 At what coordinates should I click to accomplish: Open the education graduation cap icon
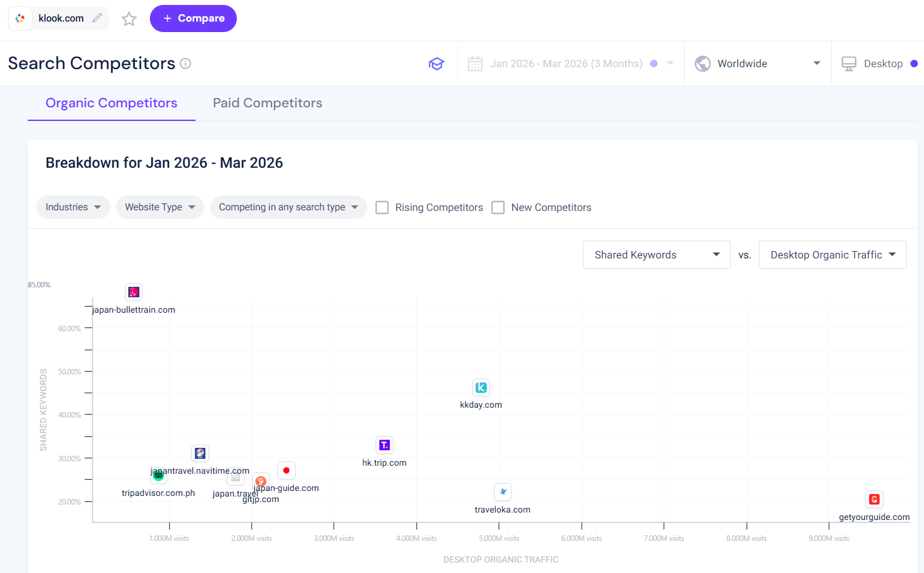437,64
